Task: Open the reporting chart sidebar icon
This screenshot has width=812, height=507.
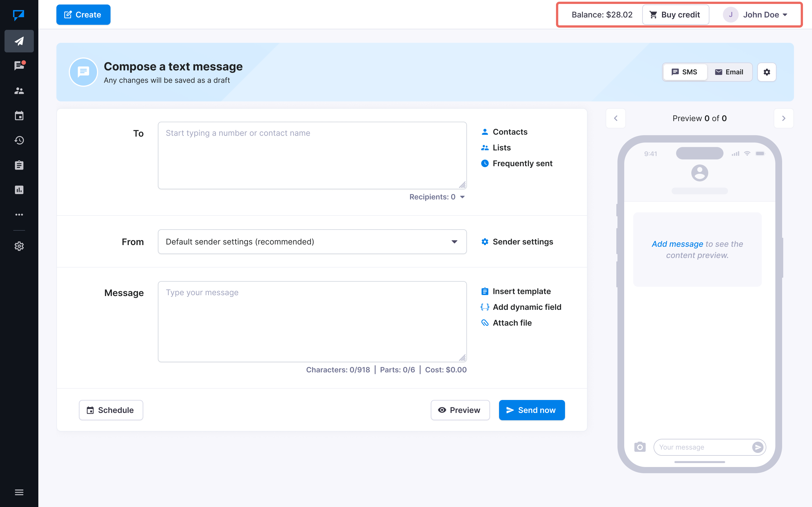Action: click(19, 190)
